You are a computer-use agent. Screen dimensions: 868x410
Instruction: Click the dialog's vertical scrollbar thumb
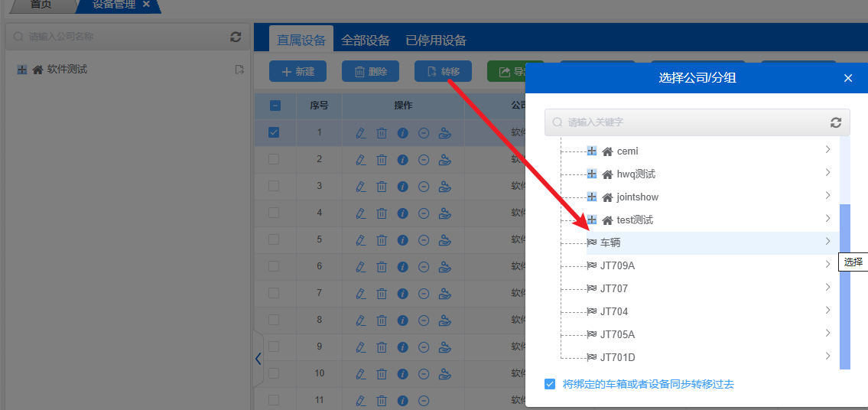tap(845, 286)
